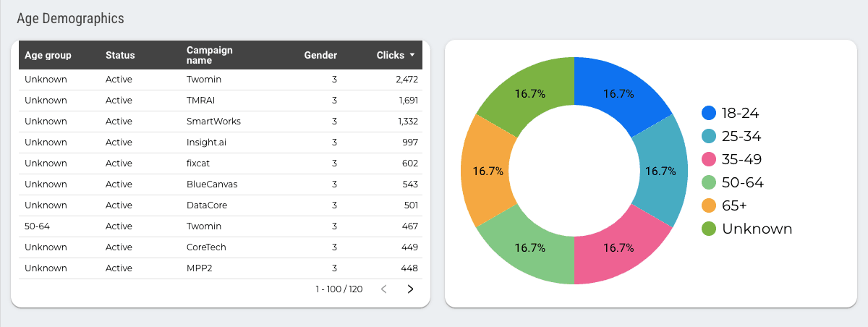The image size is (868, 327).
Task: Click the 18-24 legend label
Action: tap(740, 113)
